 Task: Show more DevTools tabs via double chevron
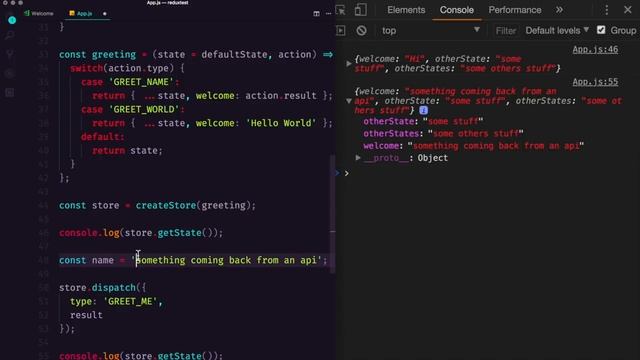[559, 10]
